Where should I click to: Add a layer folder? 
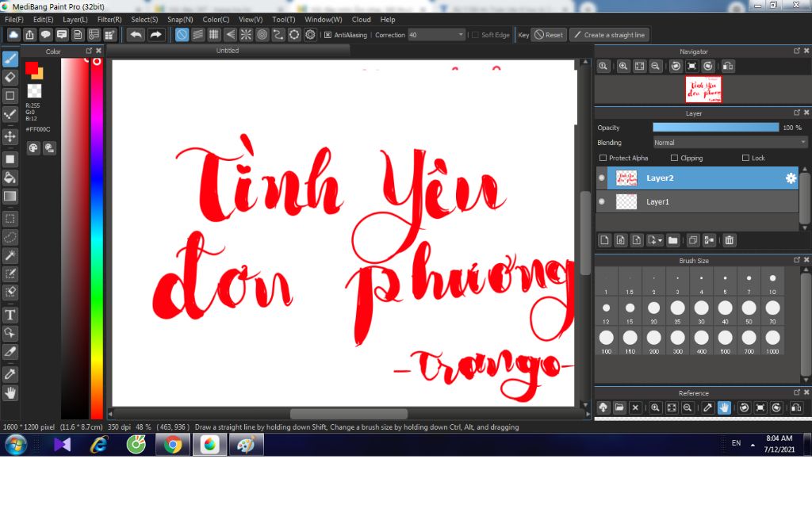click(x=672, y=239)
